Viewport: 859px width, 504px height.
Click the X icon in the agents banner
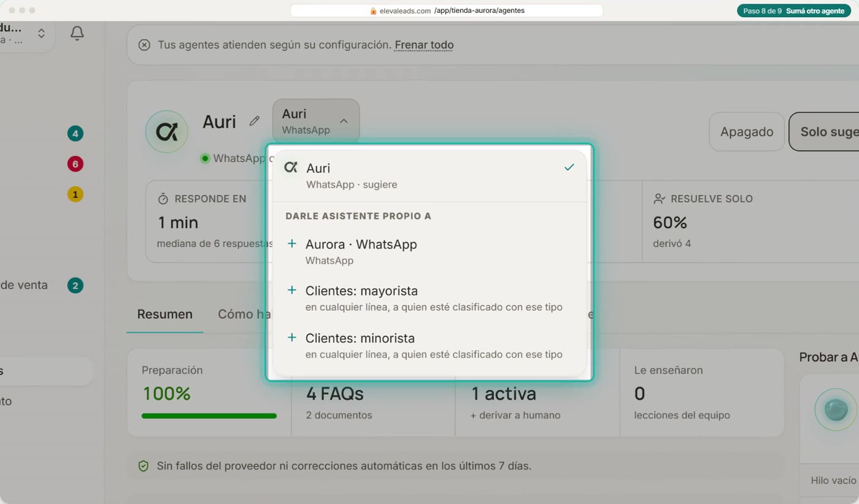(x=144, y=45)
